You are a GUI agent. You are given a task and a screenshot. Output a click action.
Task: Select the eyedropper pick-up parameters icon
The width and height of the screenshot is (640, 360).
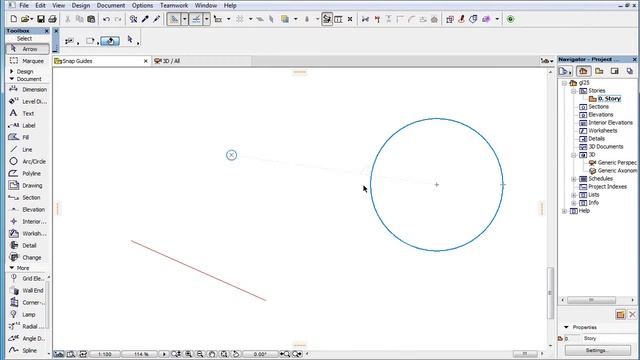145,19
